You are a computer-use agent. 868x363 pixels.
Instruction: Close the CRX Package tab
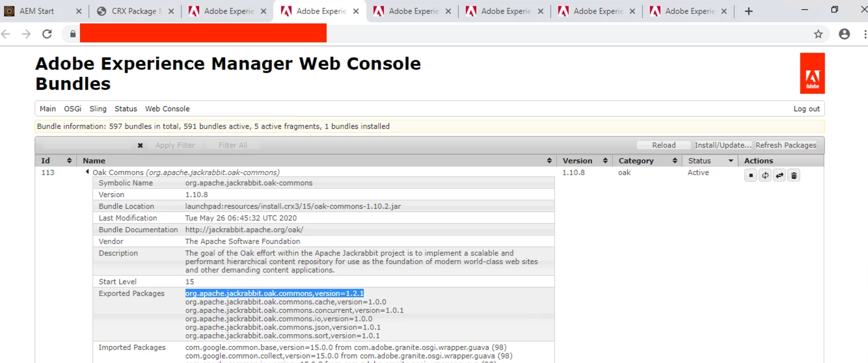click(x=171, y=11)
